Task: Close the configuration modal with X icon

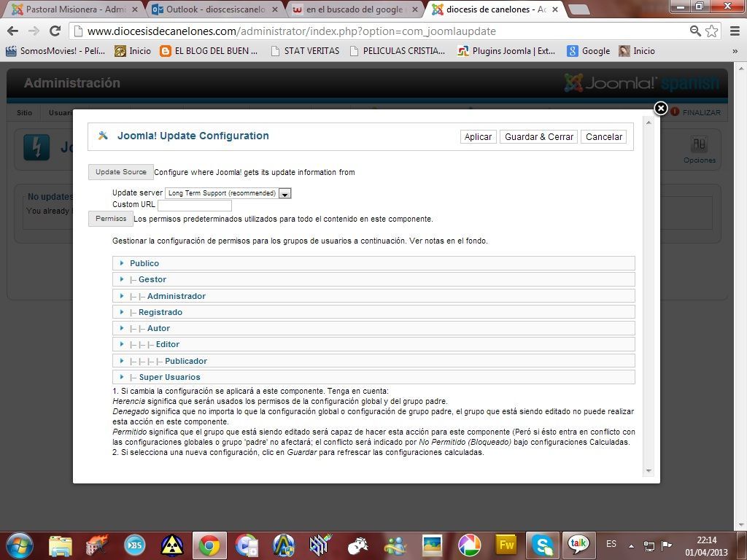Action: 660,109
